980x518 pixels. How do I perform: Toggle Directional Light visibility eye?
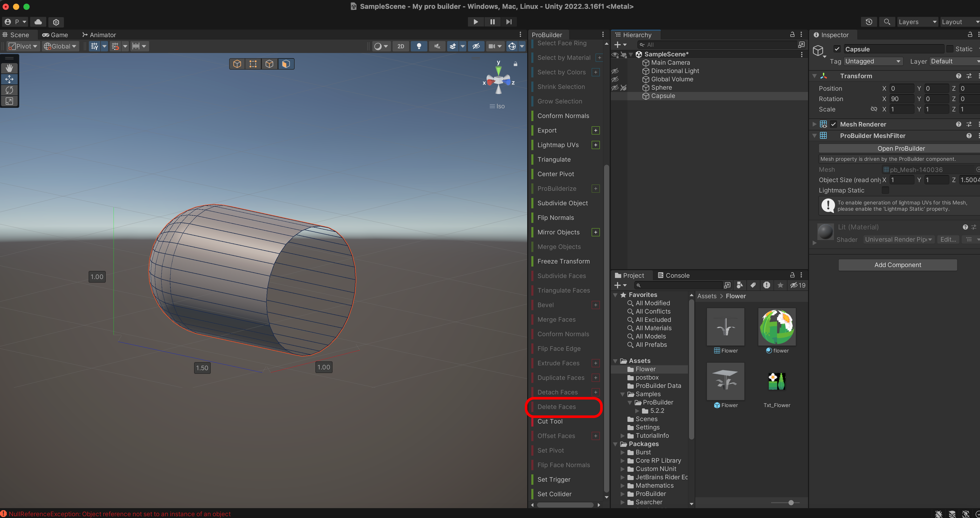pyautogui.click(x=615, y=71)
